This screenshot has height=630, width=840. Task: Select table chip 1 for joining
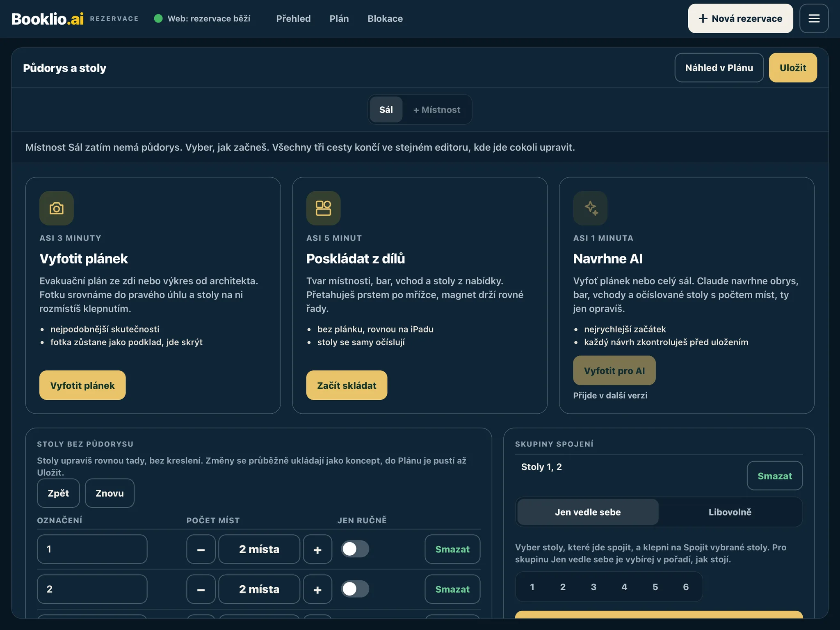pyautogui.click(x=532, y=587)
